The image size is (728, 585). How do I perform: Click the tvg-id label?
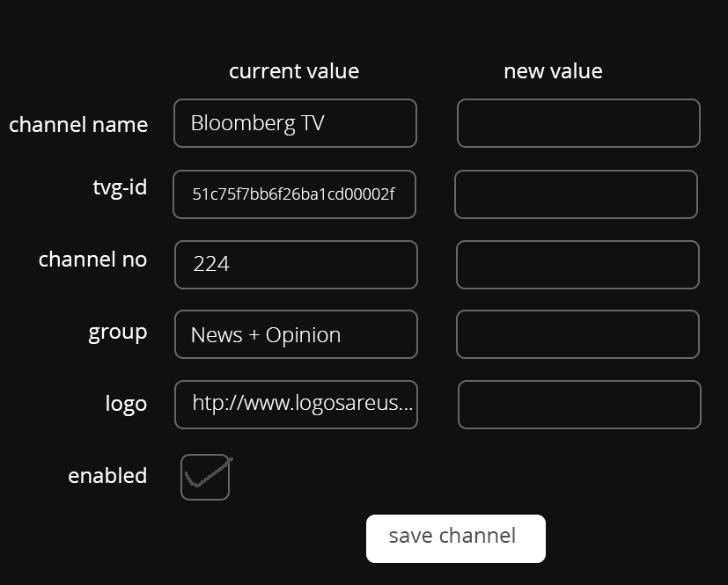(121, 187)
